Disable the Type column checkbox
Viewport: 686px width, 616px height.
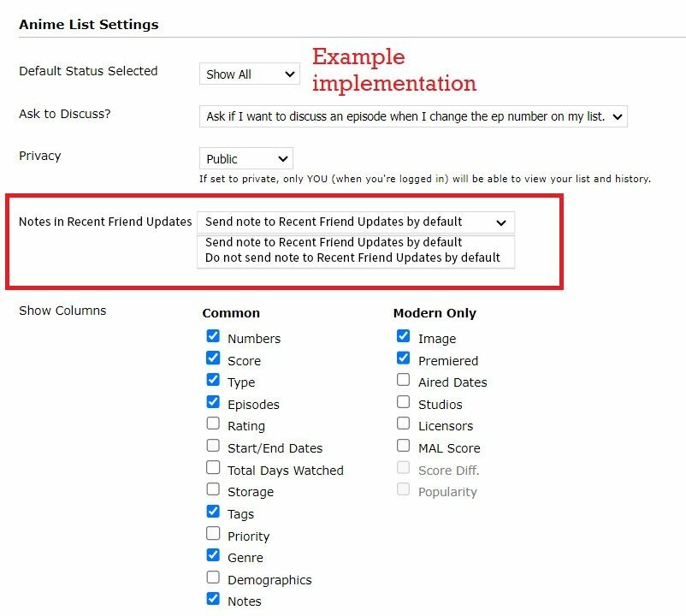(213, 380)
